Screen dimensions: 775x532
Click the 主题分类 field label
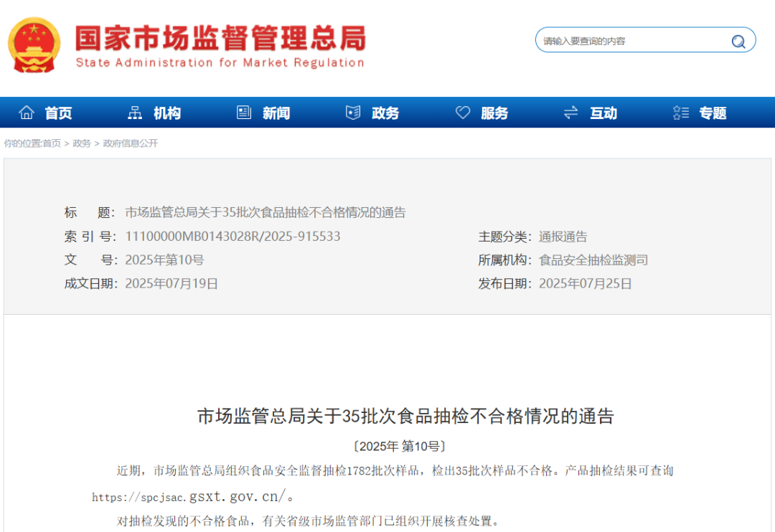point(504,237)
